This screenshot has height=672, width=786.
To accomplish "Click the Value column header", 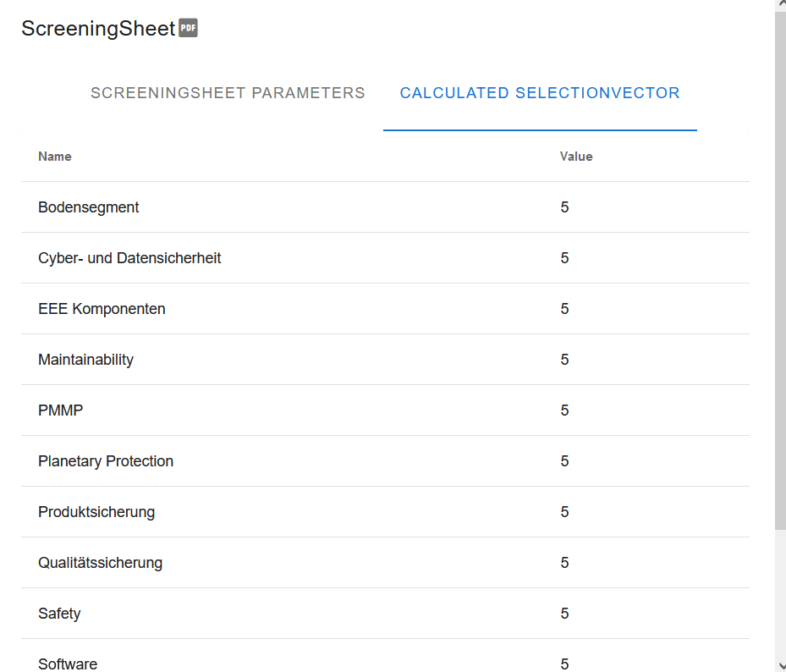I will 576,157.
